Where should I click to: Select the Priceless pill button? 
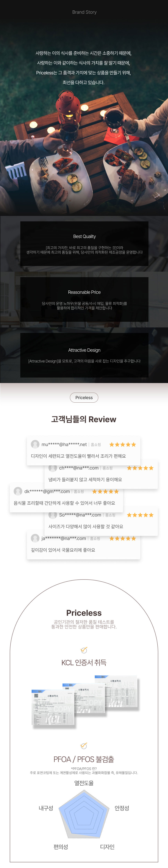[x=84, y=398]
